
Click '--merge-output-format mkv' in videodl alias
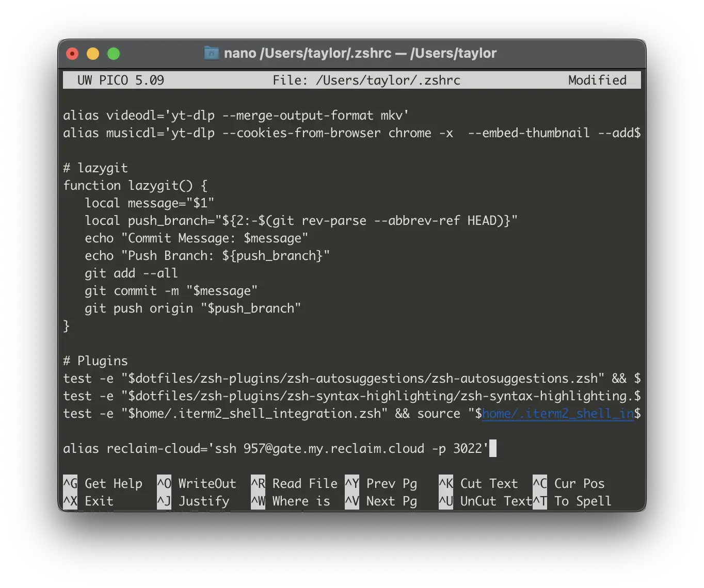point(312,116)
